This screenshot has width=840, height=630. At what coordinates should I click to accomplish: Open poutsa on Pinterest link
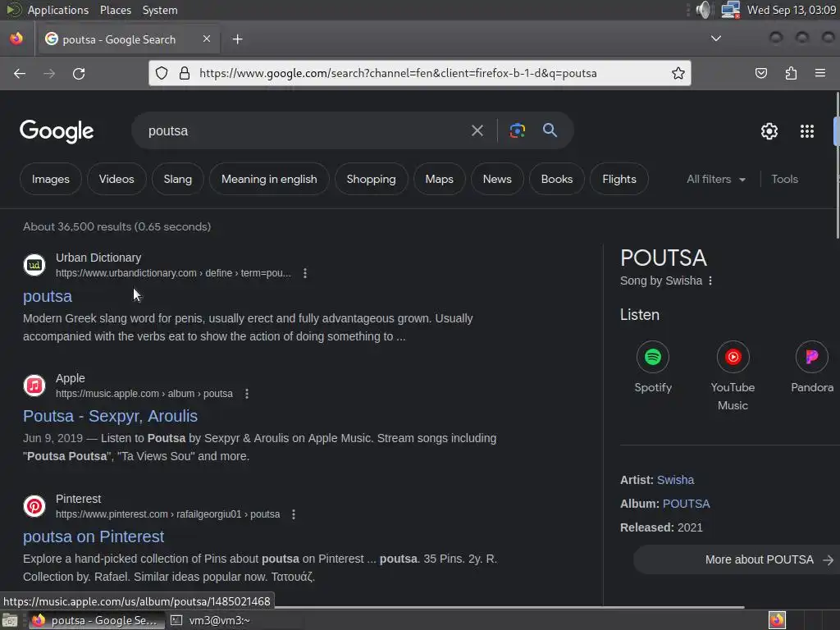(94, 536)
